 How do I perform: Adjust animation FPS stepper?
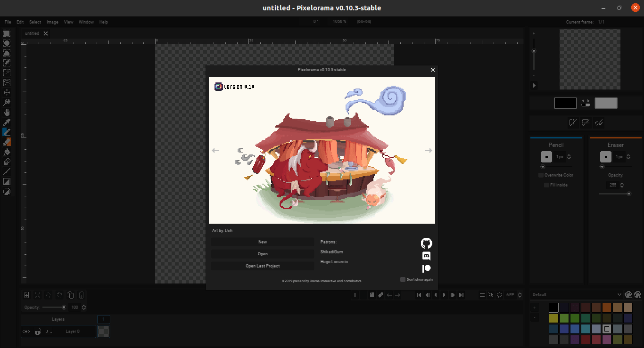pos(520,295)
